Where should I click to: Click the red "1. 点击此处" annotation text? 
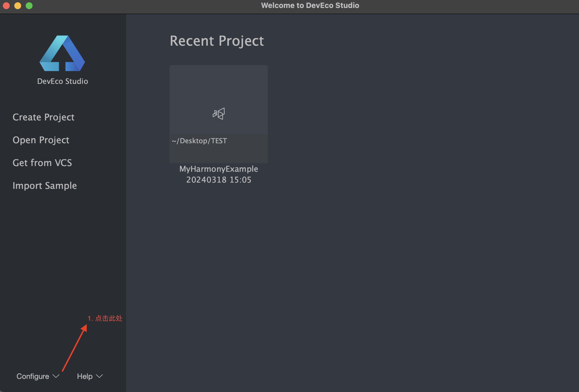[x=105, y=318]
